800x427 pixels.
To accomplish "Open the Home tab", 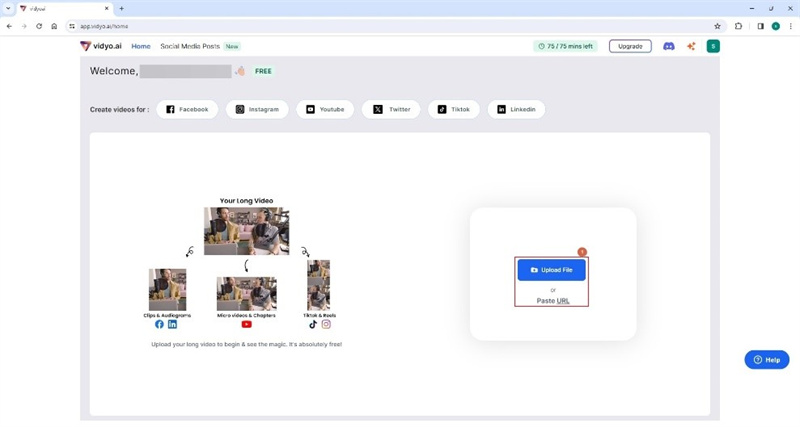I will pyautogui.click(x=141, y=46).
